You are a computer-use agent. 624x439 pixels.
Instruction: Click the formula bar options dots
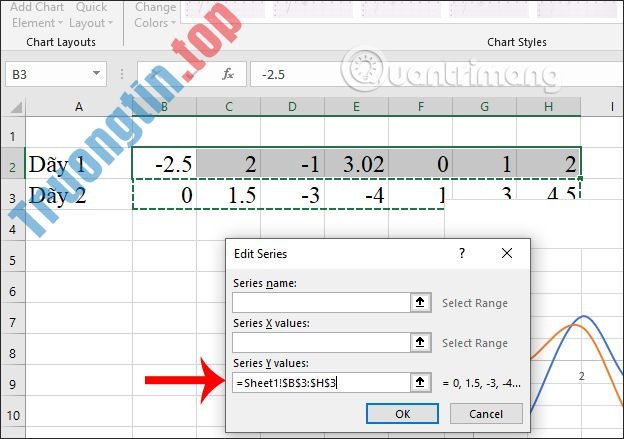point(122,74)
